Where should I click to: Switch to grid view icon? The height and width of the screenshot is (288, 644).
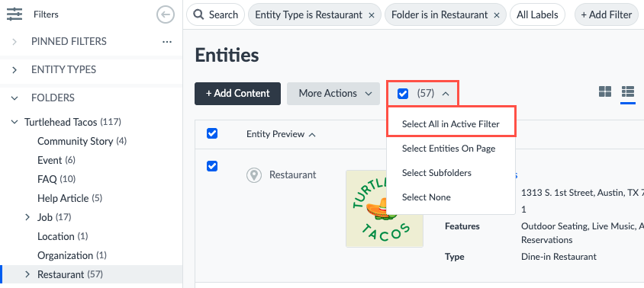pos(605,91)
